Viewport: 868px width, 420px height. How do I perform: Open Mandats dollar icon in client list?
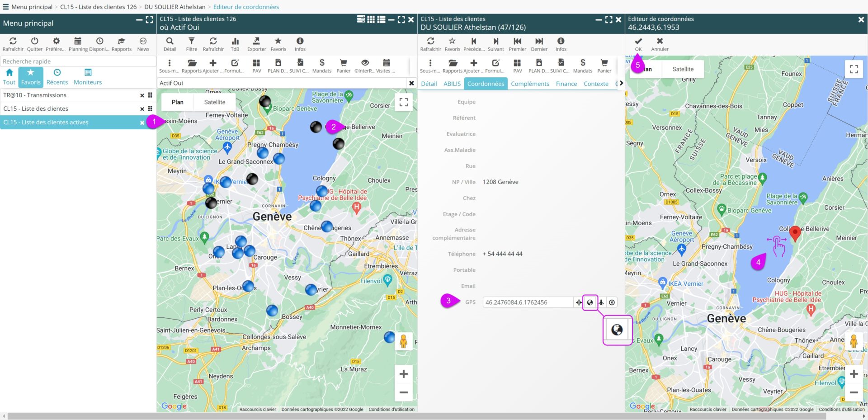(321, 66)
